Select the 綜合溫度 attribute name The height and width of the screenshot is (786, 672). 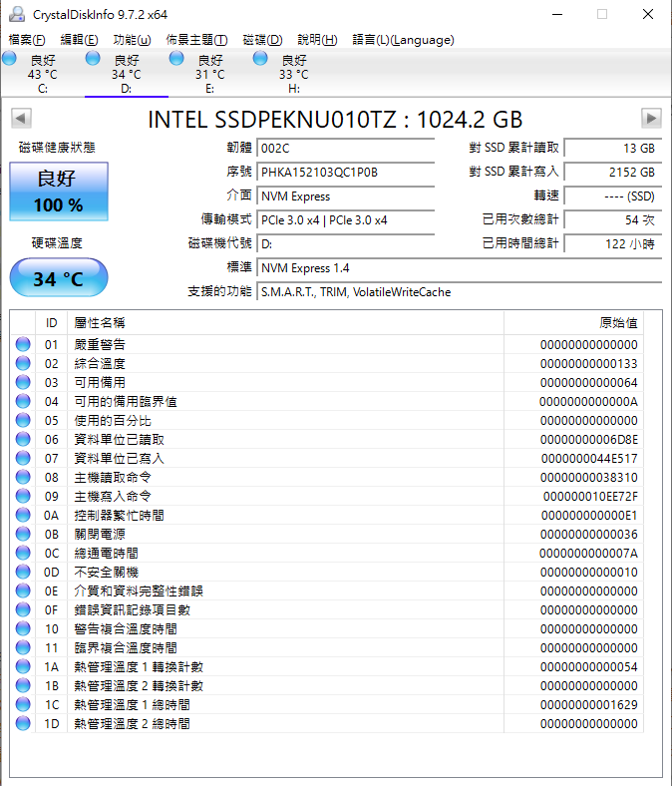point(100,363)
